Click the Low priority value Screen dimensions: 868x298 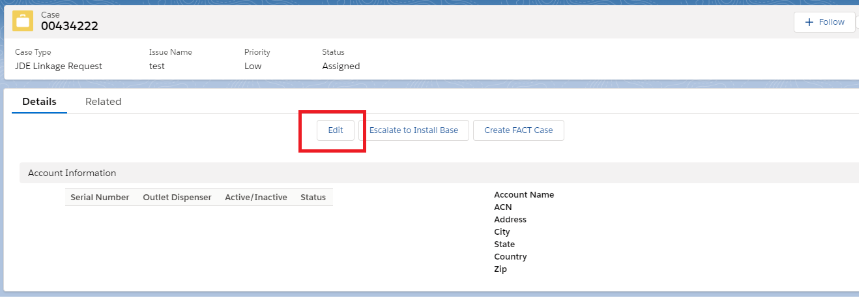coord(253,67)
